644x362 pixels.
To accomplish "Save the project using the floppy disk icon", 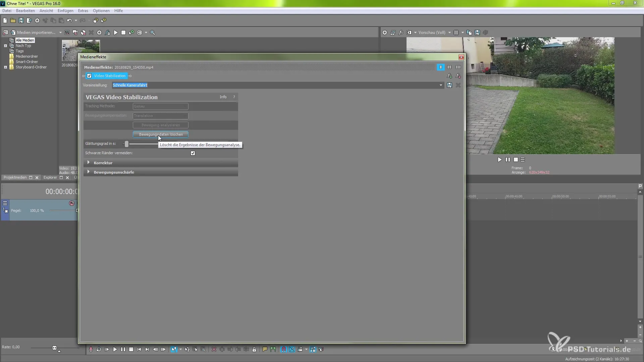I will click(21, 20).
